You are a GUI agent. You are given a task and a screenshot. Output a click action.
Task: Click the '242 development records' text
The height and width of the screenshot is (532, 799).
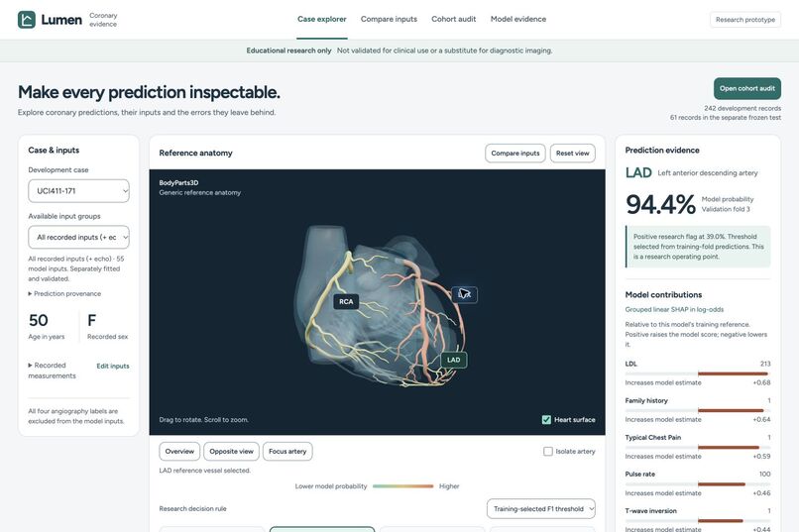click(742, 108)
